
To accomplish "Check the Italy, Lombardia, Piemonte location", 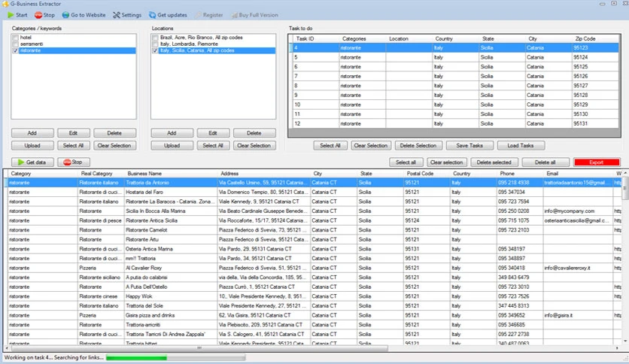I will click(x=155, y=44).
